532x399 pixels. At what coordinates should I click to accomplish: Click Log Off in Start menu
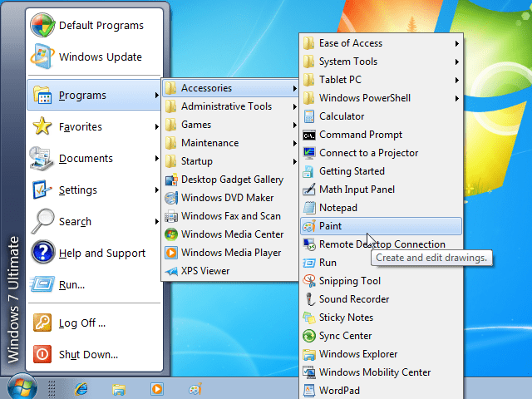[x=81, y=323]
